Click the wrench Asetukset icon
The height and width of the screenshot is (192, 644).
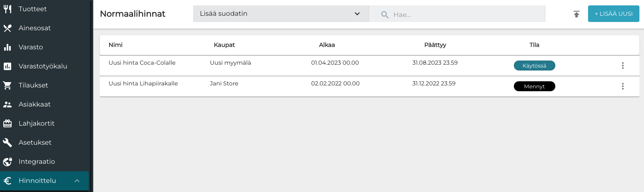tap(7, 143)
